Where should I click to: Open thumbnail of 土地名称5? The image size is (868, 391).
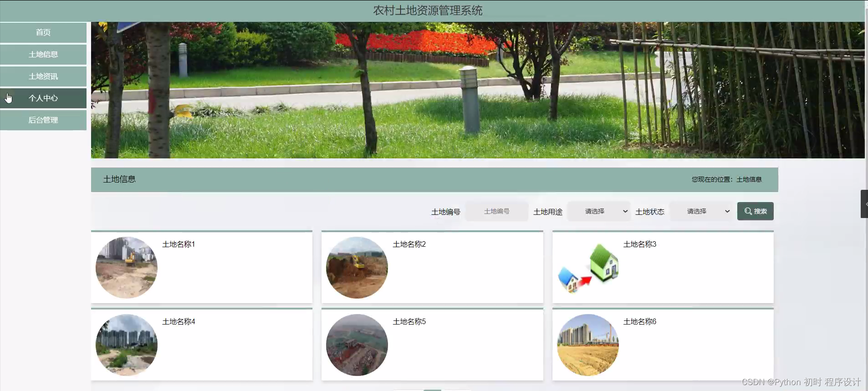tap(357, 345)
